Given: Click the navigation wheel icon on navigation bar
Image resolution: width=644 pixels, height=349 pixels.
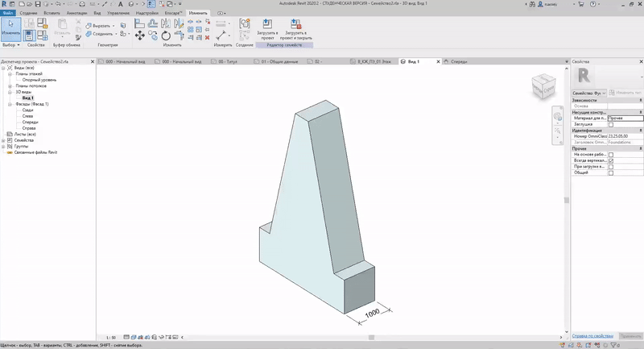Looking at the screenshot, I should (x=557, y=118).
